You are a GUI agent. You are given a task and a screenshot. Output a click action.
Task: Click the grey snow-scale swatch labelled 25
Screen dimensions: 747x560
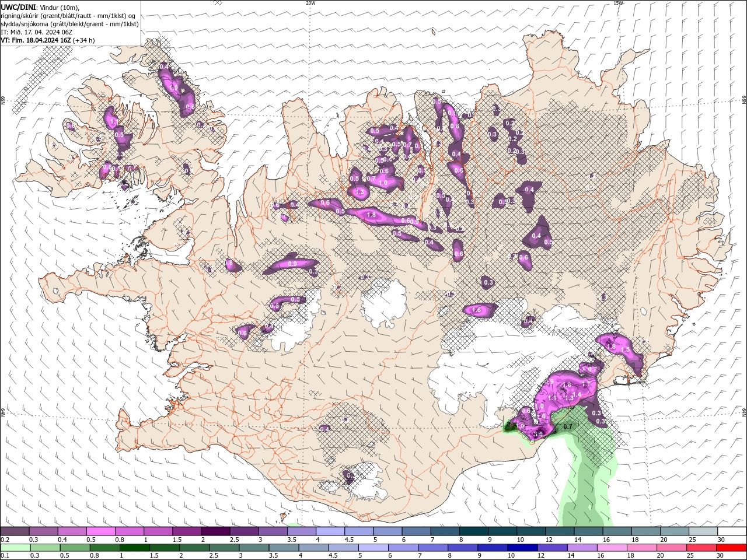click(703, 531)
